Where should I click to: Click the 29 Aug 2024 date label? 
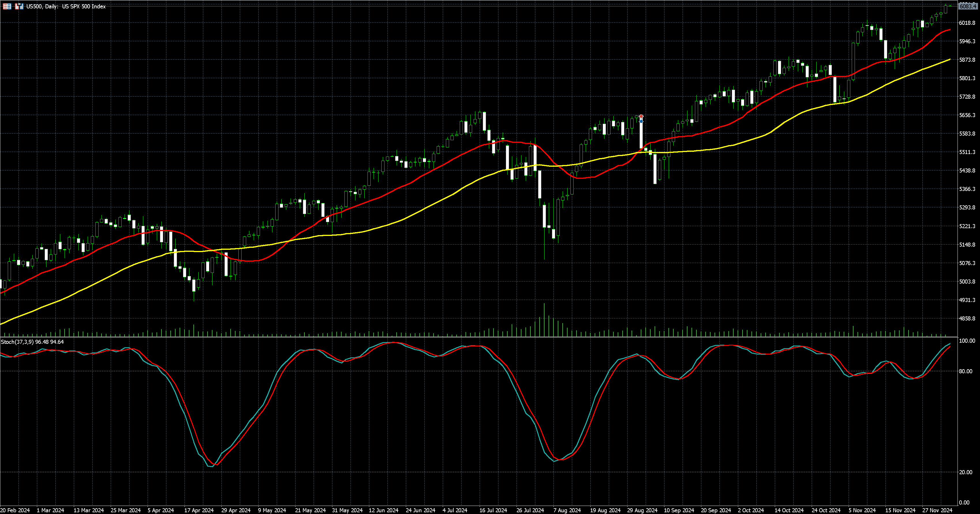pos(642,510)
